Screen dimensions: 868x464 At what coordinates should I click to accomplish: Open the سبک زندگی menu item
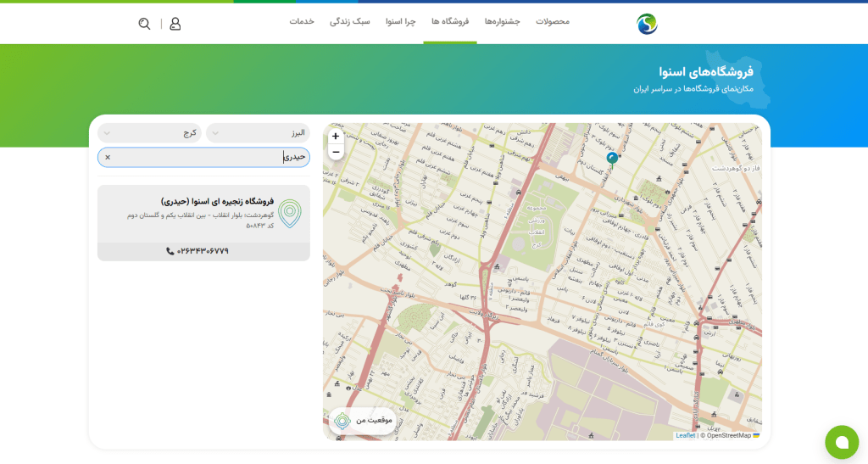coord(350,21)
